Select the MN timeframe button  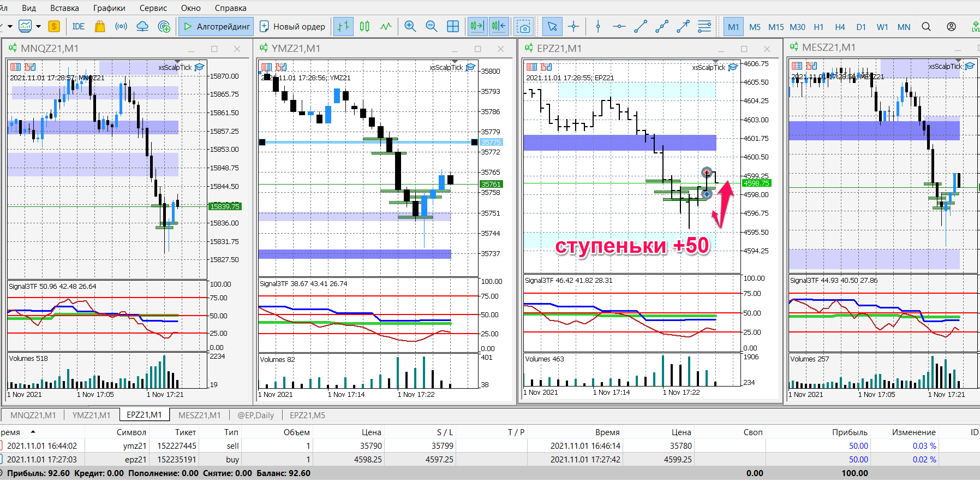click(x=904, y=27)
